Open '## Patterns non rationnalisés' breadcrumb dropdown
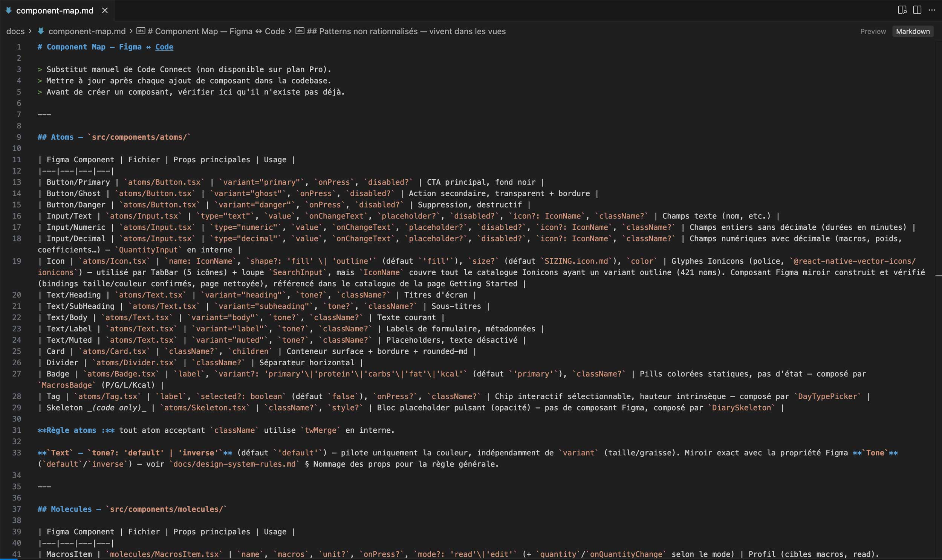 (406, 31)
